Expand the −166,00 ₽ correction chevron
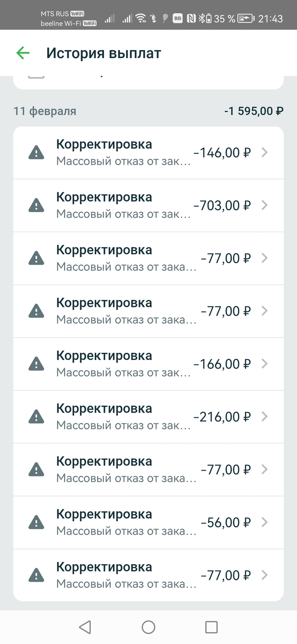 tap(264, 364)
